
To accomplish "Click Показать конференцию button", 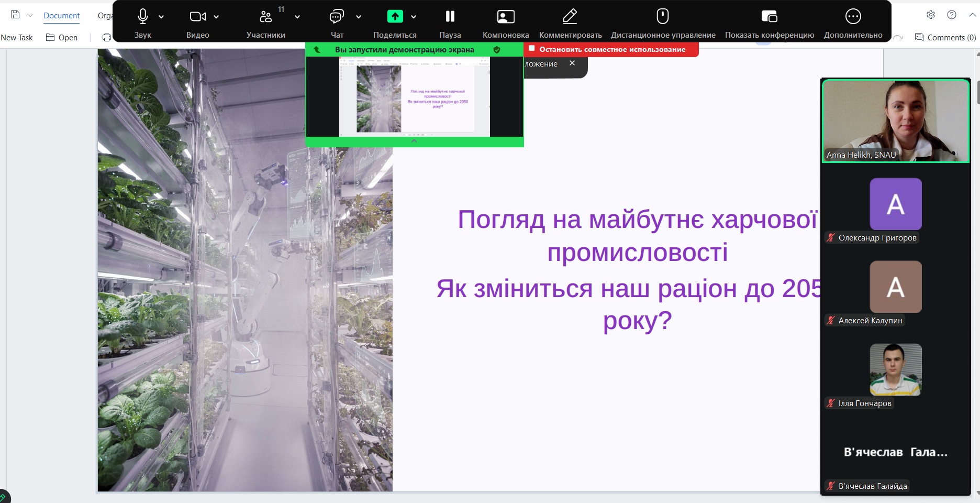I will pyautogui.click(x=769, y=17).
